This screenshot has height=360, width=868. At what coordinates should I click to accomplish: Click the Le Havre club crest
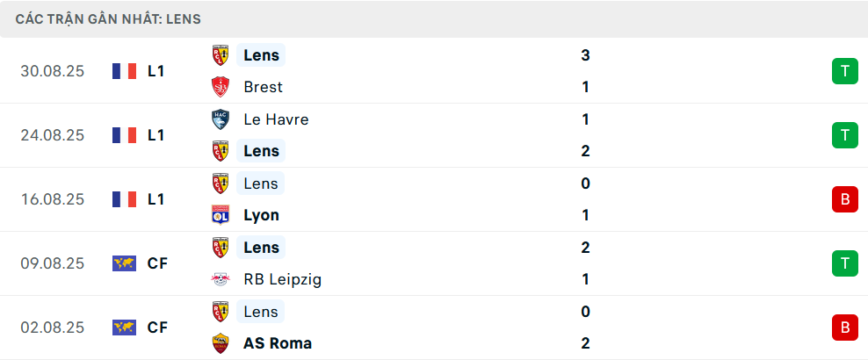click(221, 119)
